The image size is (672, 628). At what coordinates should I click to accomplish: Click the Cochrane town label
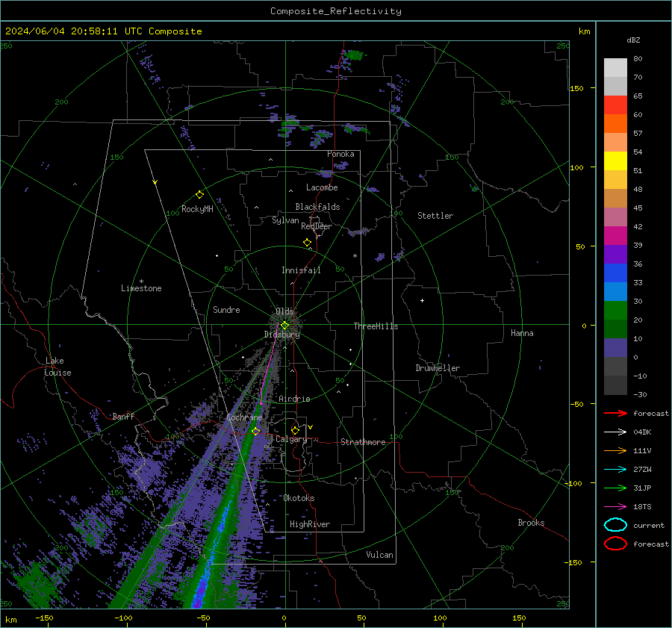point(244,417)
